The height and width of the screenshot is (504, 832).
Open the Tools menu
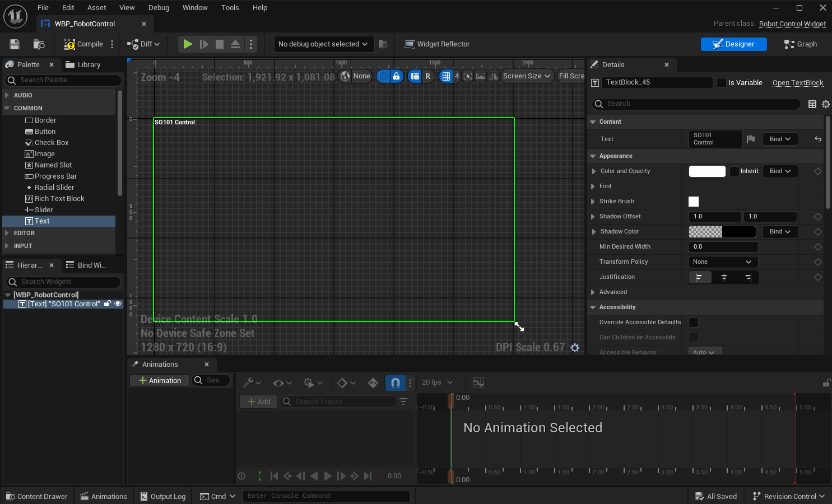point(230,8)
